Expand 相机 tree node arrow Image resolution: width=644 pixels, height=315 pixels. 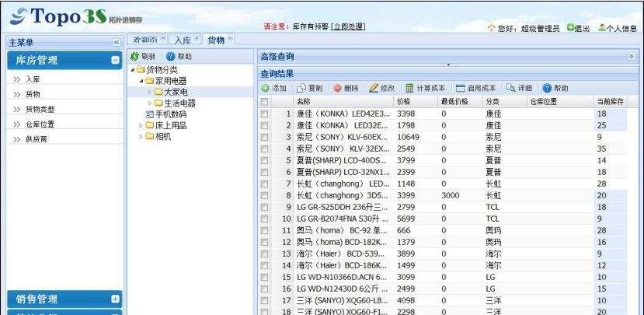pos(141,137)
